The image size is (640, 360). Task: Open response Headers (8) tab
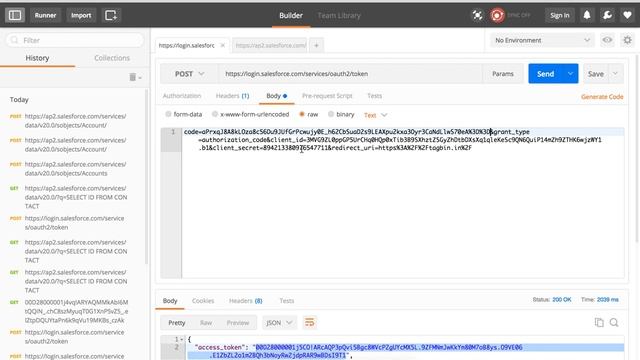tap(246, 301)
